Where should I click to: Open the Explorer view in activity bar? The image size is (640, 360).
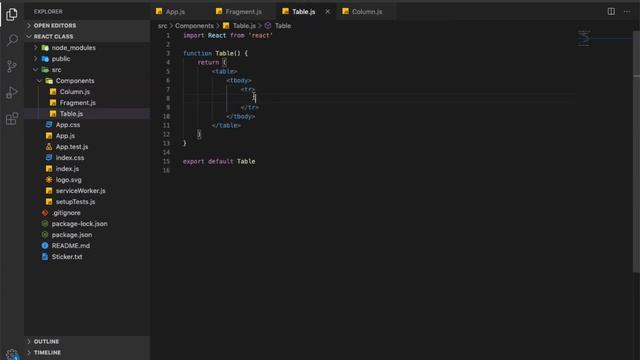[x=12, y=14]
